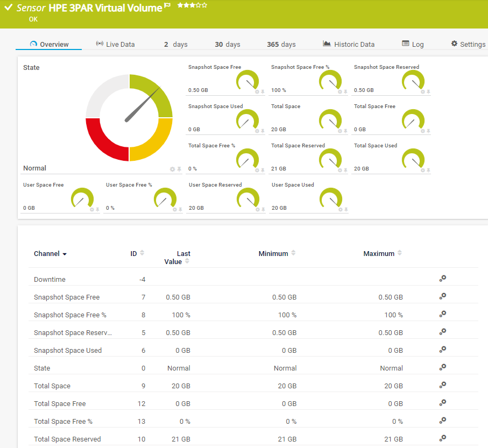Sort the table by the ID column
488x448 pixels.
142,253
